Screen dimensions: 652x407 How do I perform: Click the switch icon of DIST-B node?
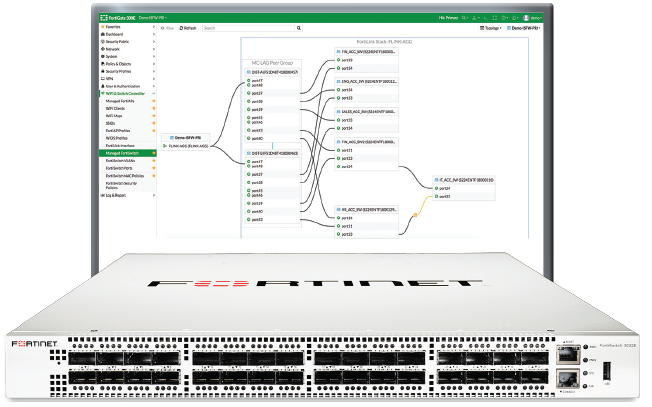tap(249, 153)
